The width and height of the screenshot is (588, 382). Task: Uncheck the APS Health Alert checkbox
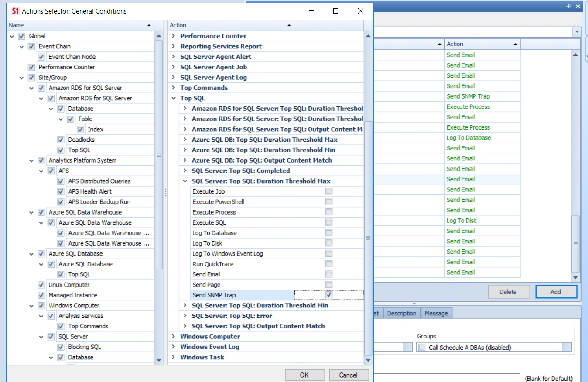tap(61, 191)
